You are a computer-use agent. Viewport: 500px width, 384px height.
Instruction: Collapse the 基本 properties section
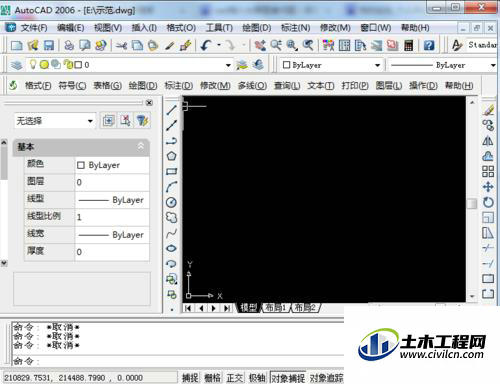click(141, 146)
